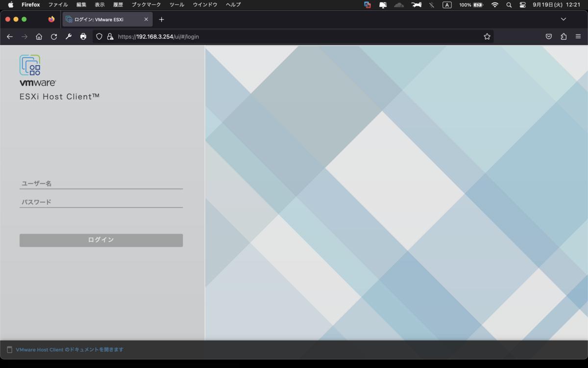
Task: Click the Firefox View icon in tab bar
Action: pyautogui.click(x=51, y=20)
